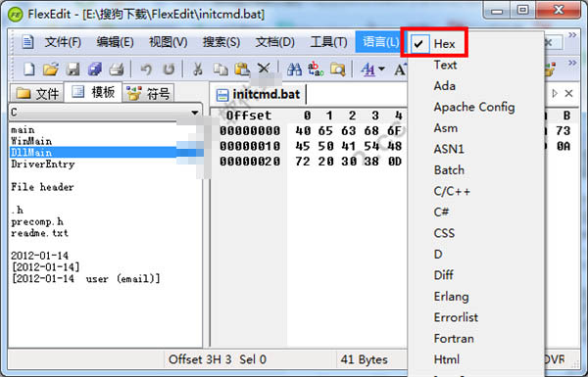Click the save all toolbar icon
The height and width of the screenshot is (377, 588).
point(95,70)
